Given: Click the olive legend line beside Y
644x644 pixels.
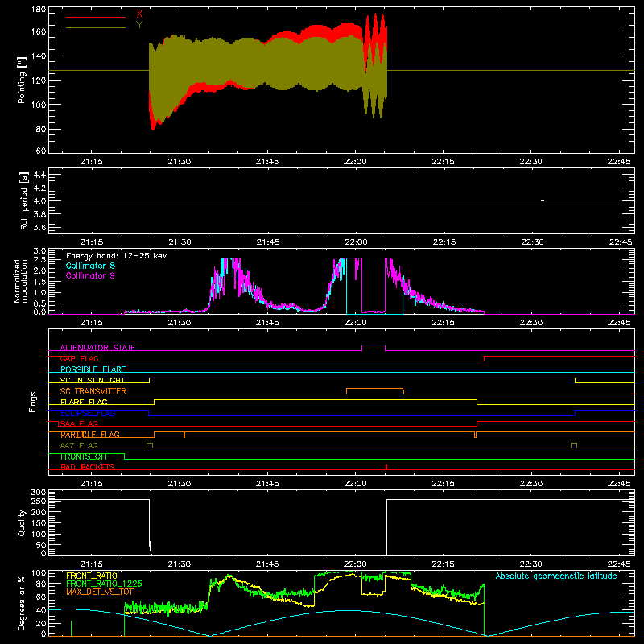Looking at the screenshot, I should [96, 28].
